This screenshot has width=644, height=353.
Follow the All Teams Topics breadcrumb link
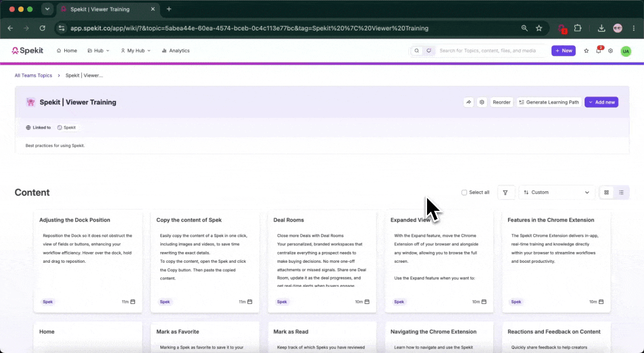coord(33,76)
